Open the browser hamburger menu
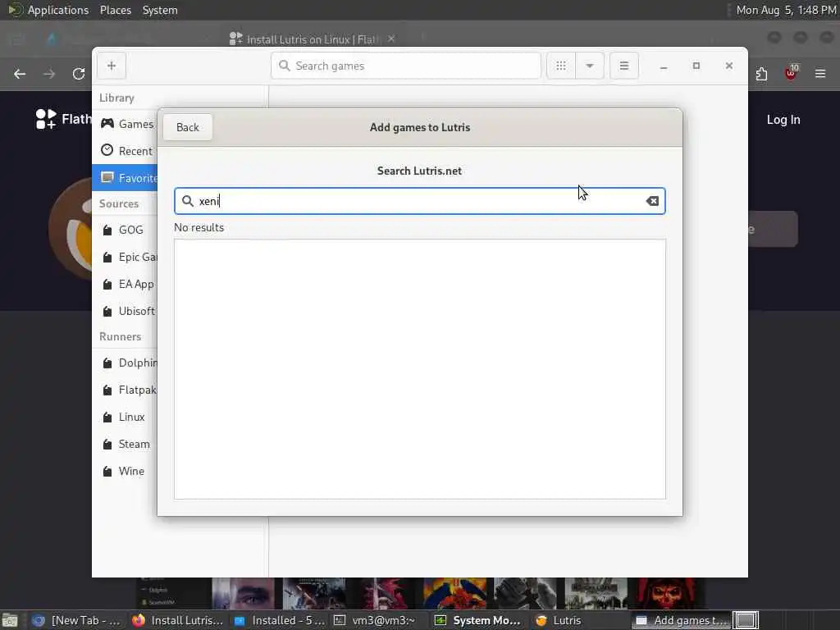The width and height of the screenshot is (840, 630). tap(820, 73)
